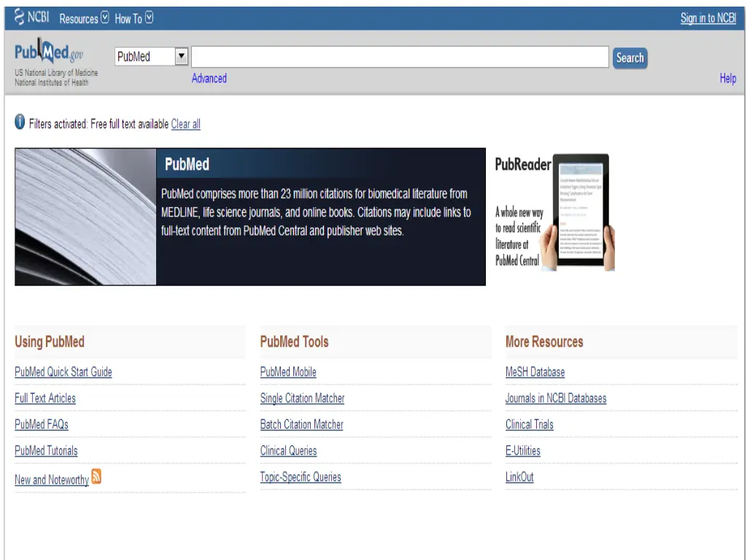Visit Clinical Trials link
The width and height of the screenshot is (747, 560).
(x=530, y=424)
